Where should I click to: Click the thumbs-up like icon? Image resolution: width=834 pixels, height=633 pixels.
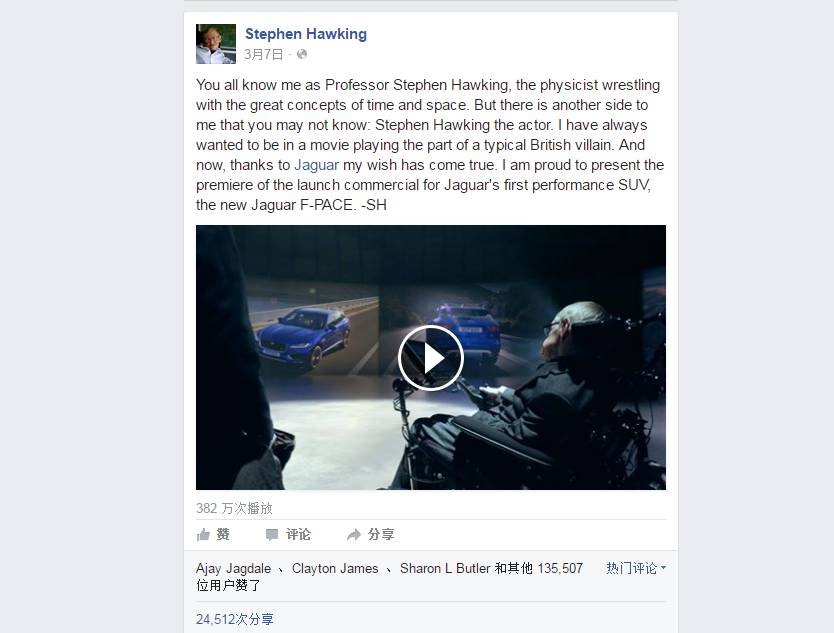[203, 535]
